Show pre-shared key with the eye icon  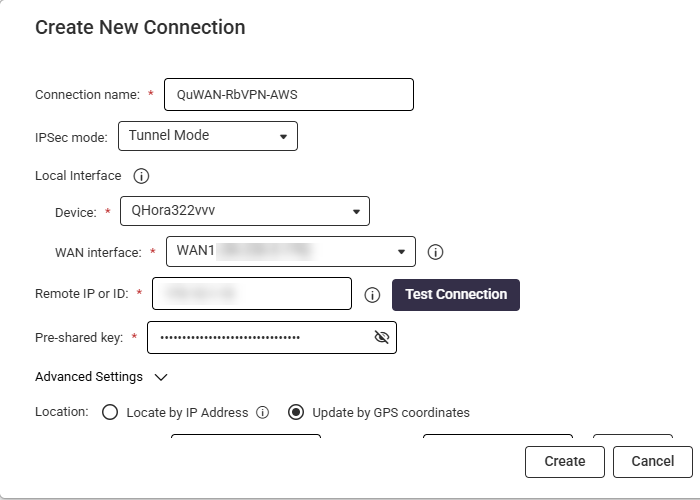point(381,338)
